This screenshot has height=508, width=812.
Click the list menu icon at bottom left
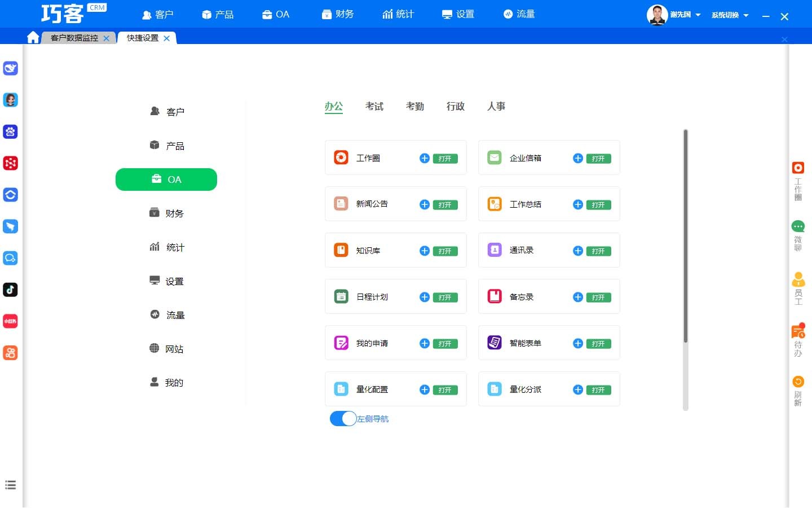click(x=10, y=485)
